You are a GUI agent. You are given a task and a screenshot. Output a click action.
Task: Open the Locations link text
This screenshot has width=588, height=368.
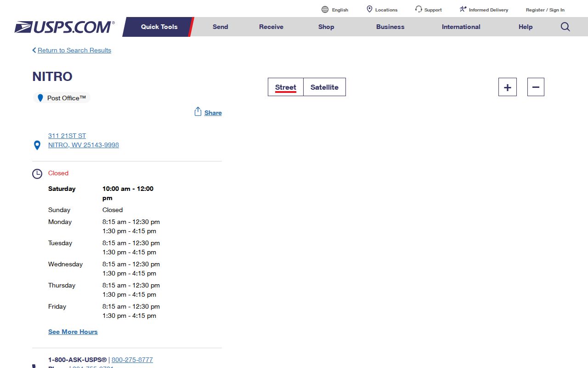click(386, 10)
